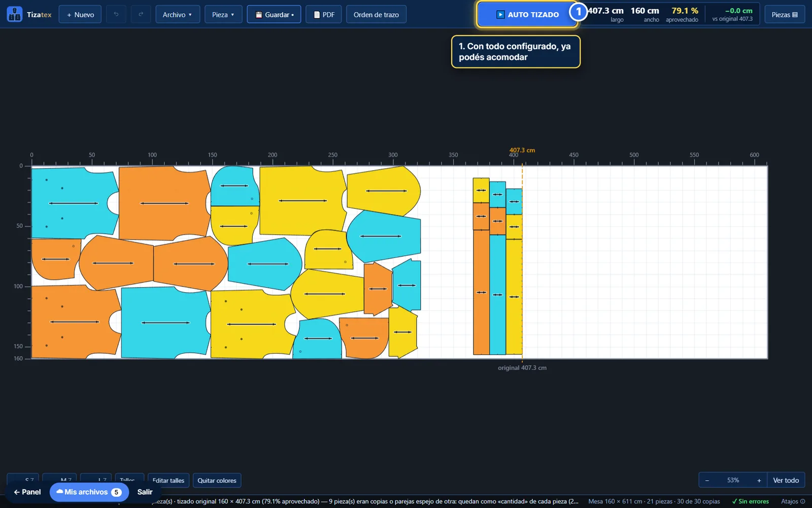Click the redo arrow button
812x508 pixels.
point(141,15)
